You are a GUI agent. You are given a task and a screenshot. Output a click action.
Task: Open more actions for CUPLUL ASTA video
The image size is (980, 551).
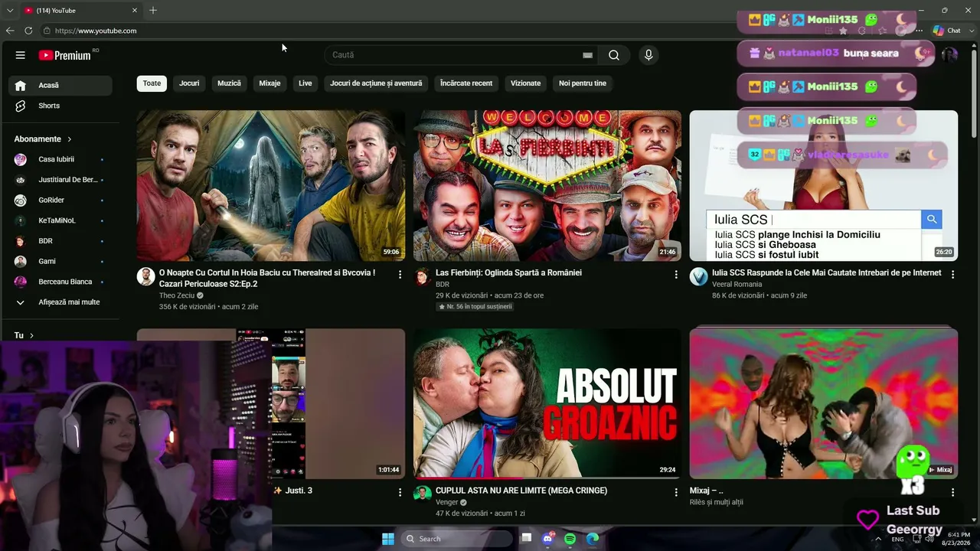(x=676, y=492)
